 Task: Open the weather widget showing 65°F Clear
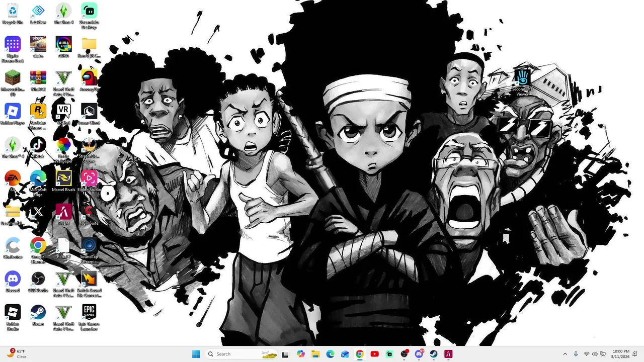click(18, 354)
